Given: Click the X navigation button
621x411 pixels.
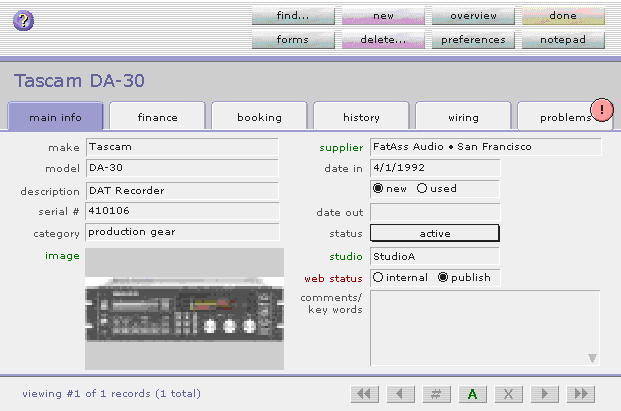Looking at the screenshot, I should click(509, 394).
